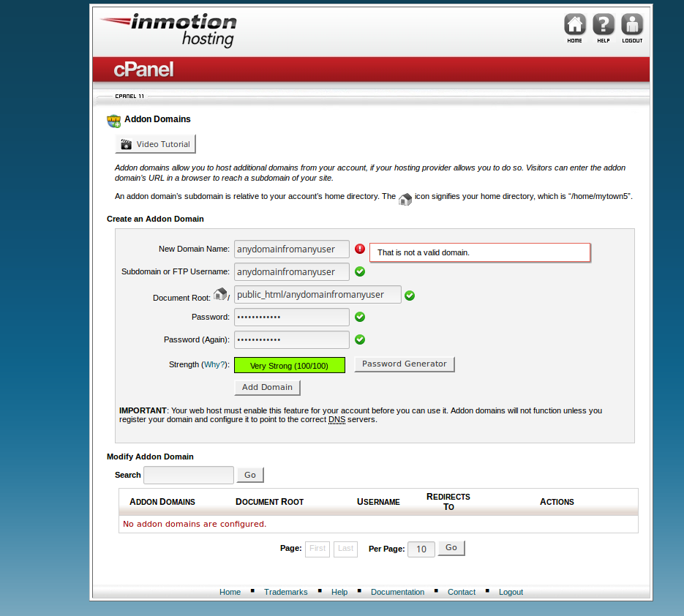Image resolution: width=684 pixels, height=616 pixels.
Task: Click the 'Why?' strength link
Action: (x=214, y=364)
